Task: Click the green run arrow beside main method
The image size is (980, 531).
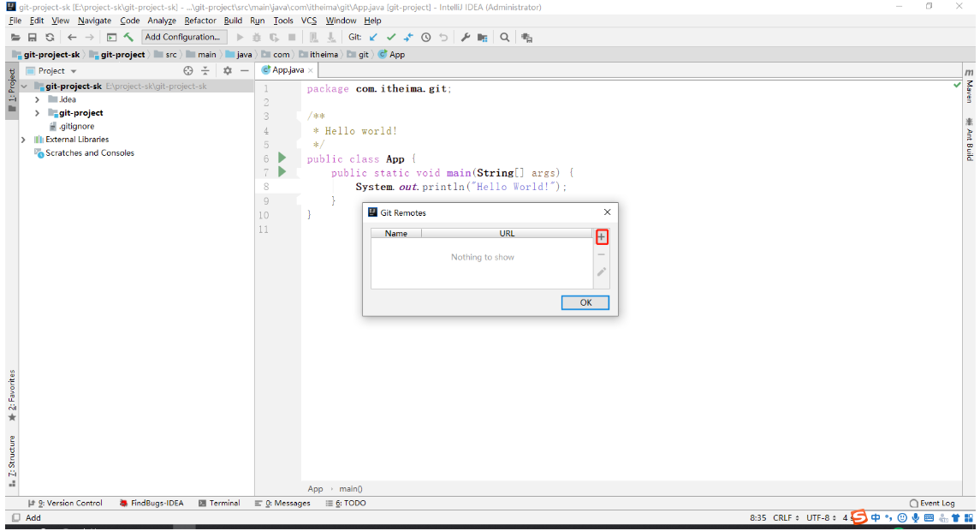Action: click(x=282, y=171)
